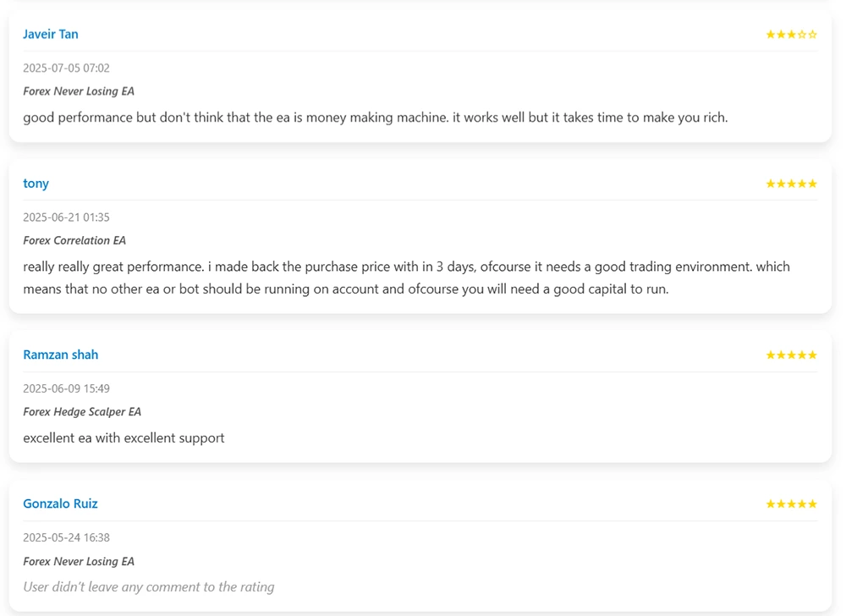Viewport: 846px width, 616px height.
Task: Open Forex Never Losing EA in Javeir Tan's review
Action: click(x=79, y=91)
